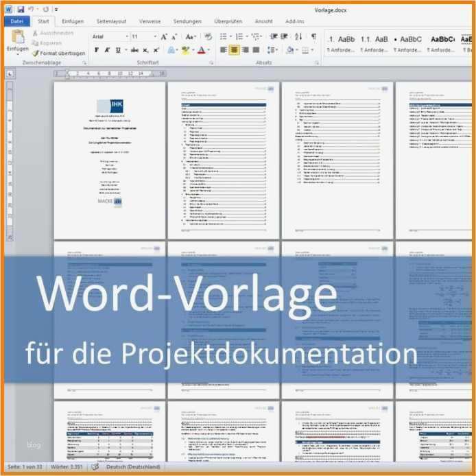The width and height of the screenshot is (476, 476).
Task: Open the Absatz dialog launcher
Action: click(317, 63)
